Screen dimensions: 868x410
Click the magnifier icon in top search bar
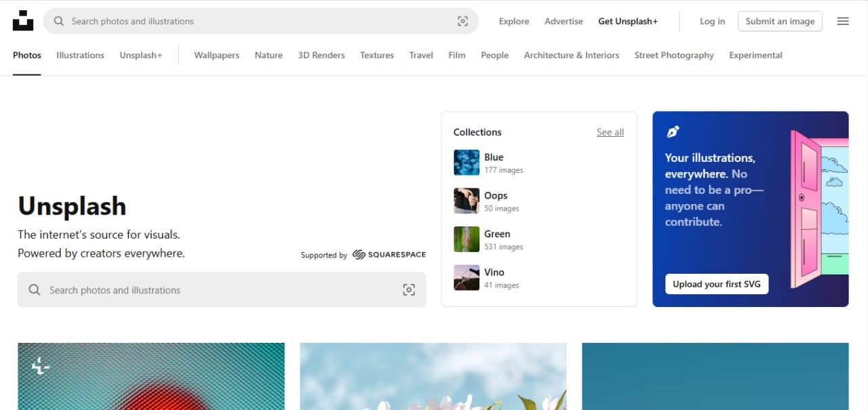coord(59,21)
